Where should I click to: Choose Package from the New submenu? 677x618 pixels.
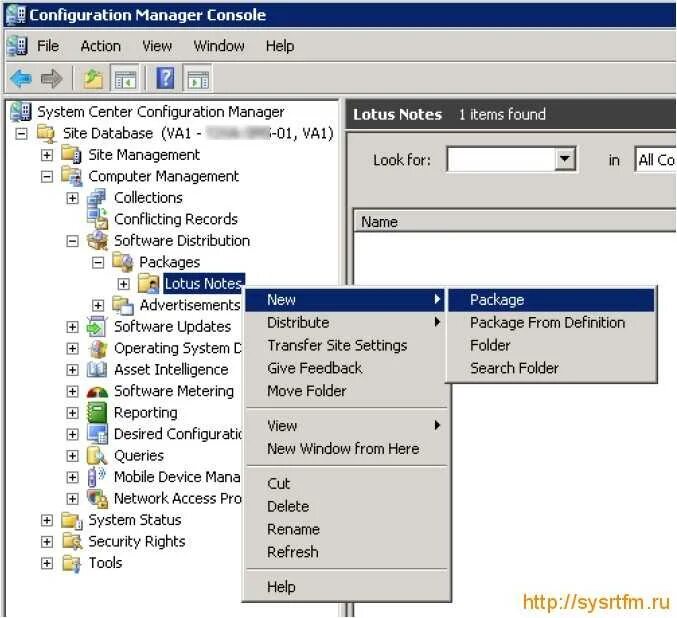[551, 300]
